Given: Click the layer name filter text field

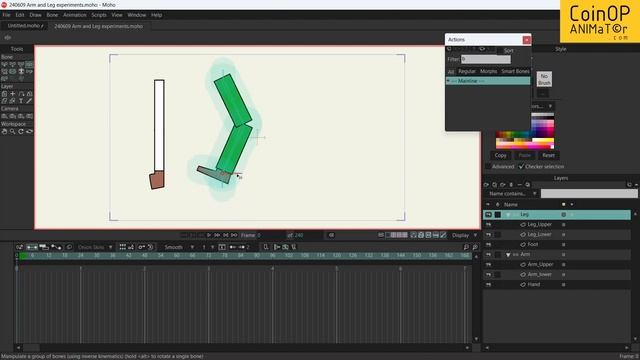Looking at the screenshot, I should click(589, 193).
